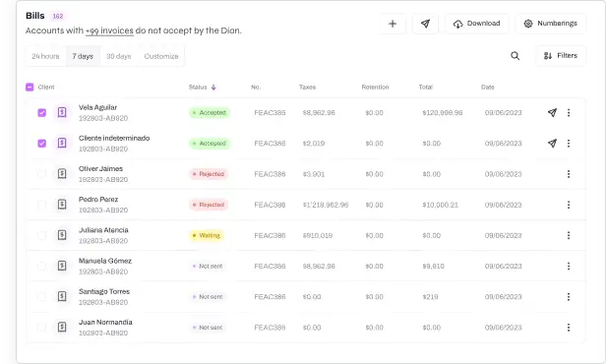Click the Taxes column header
Image resolution: width=606 pixels, height=364 pixels.
point(307,88)
